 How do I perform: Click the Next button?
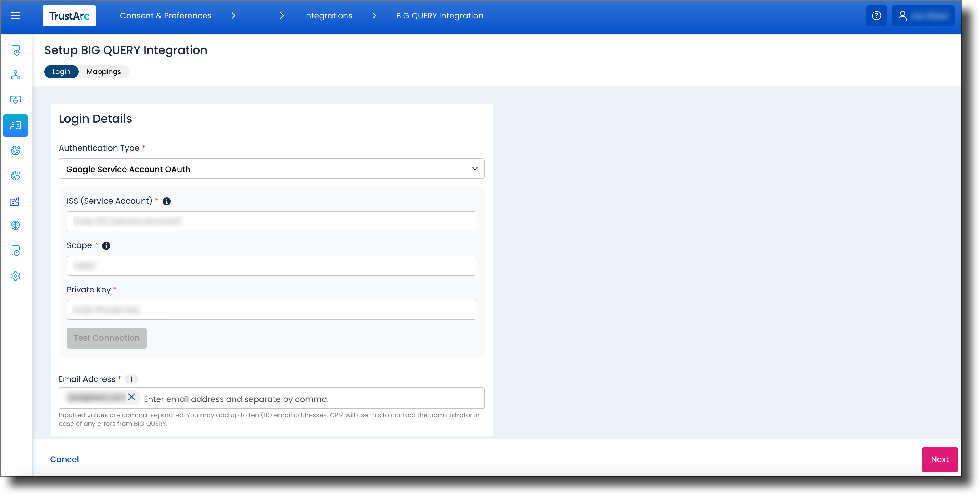tap(939, 459)
